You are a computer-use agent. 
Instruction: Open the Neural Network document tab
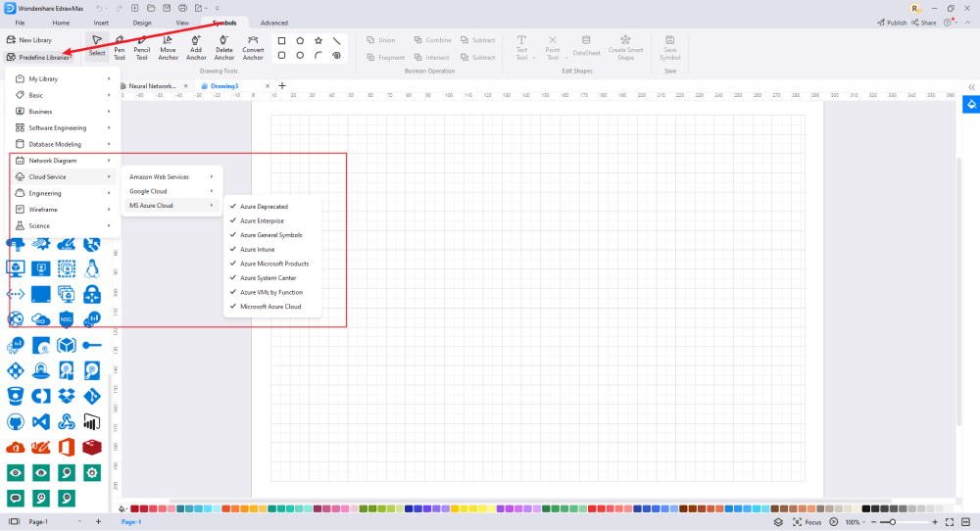pos(154,86)
